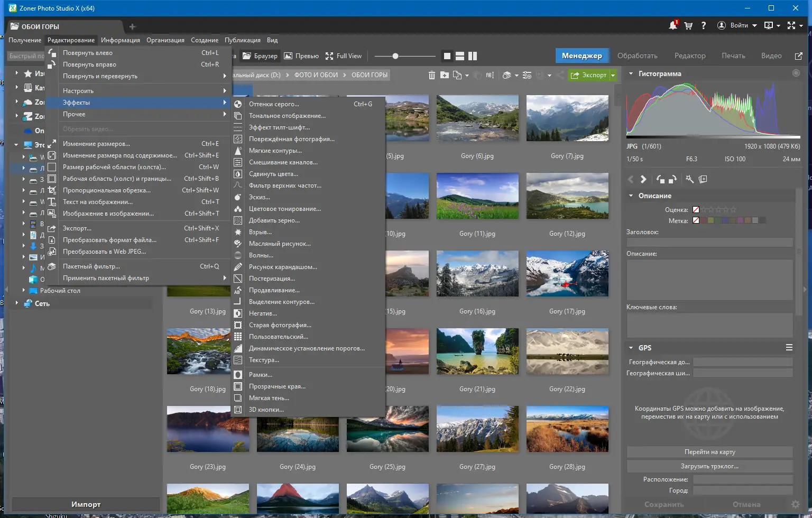Open the GPS panel menu icon
The height and width of the screenshot is (518, 812).
(x=789, y=348)
